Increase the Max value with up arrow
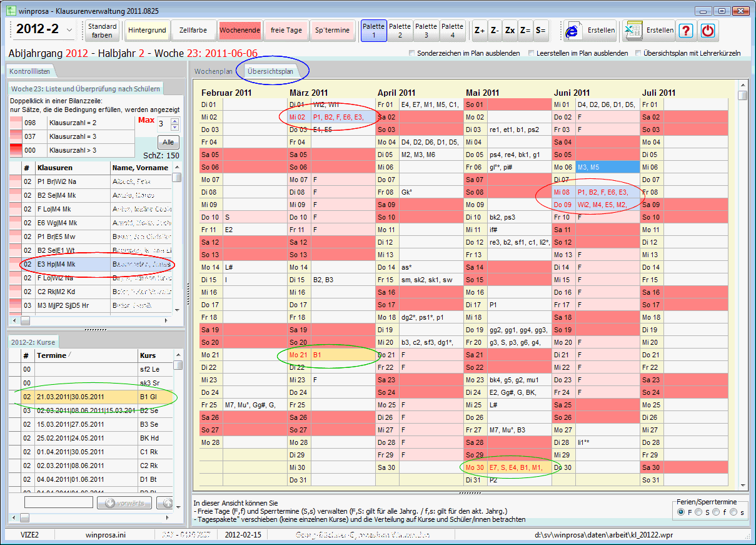 (175, 120)
